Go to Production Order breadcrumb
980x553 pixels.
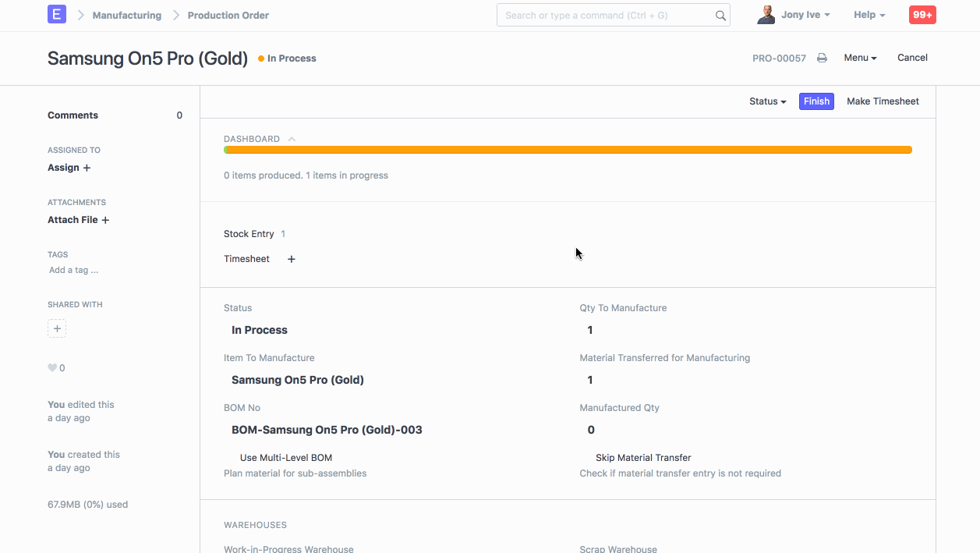228,15
